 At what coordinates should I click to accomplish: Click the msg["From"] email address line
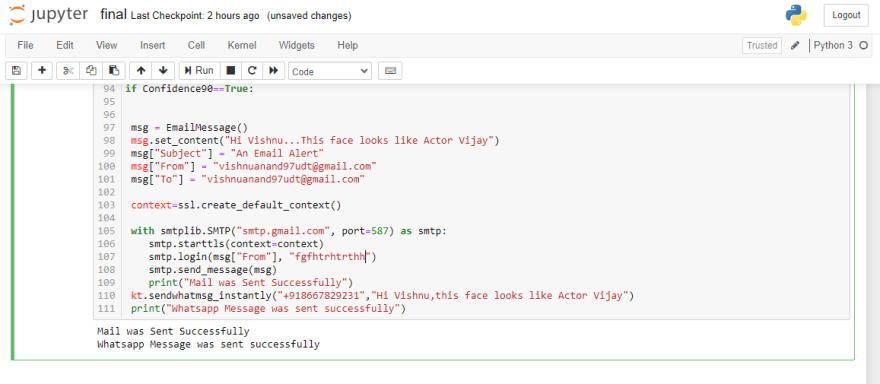tap(253, 166)
